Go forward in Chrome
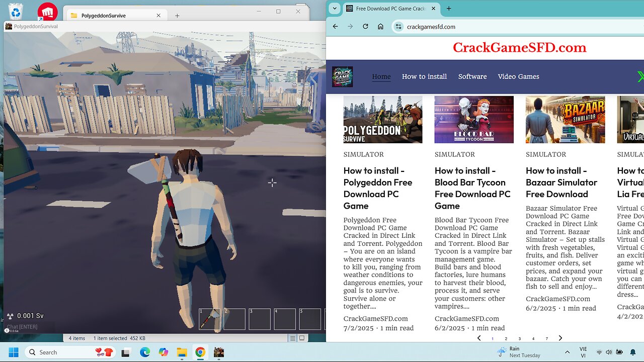Viewport: 644px width, 362px height. click(351, 27)
